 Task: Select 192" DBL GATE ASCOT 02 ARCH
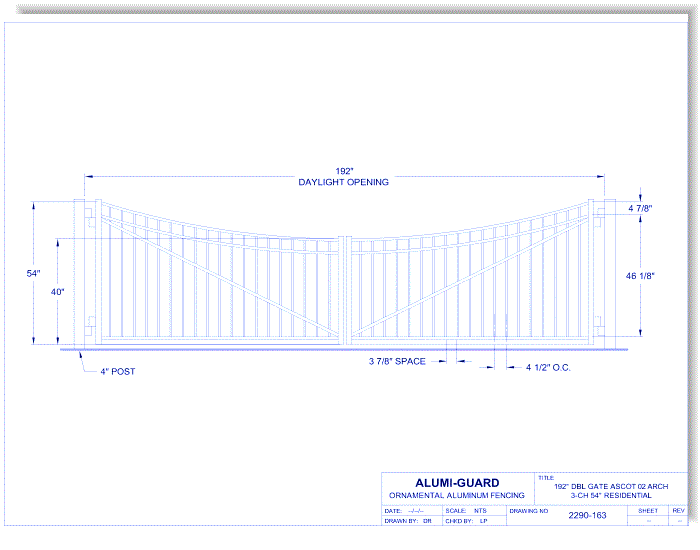[x=611, y=487]
